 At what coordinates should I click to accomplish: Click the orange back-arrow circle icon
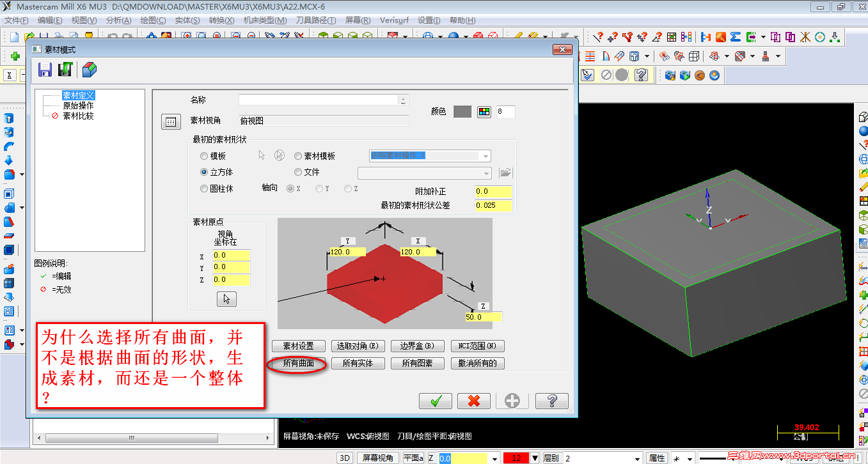point(700,75)
